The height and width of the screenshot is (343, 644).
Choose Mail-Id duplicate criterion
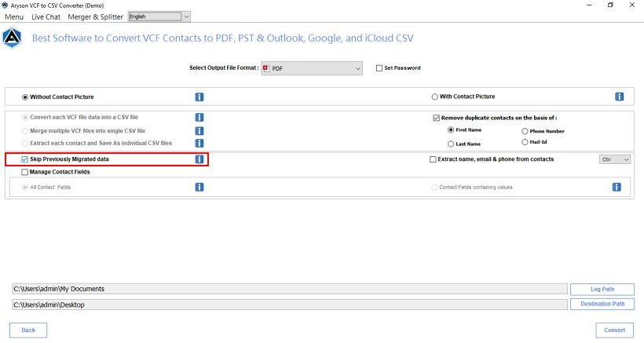(525, 142)
